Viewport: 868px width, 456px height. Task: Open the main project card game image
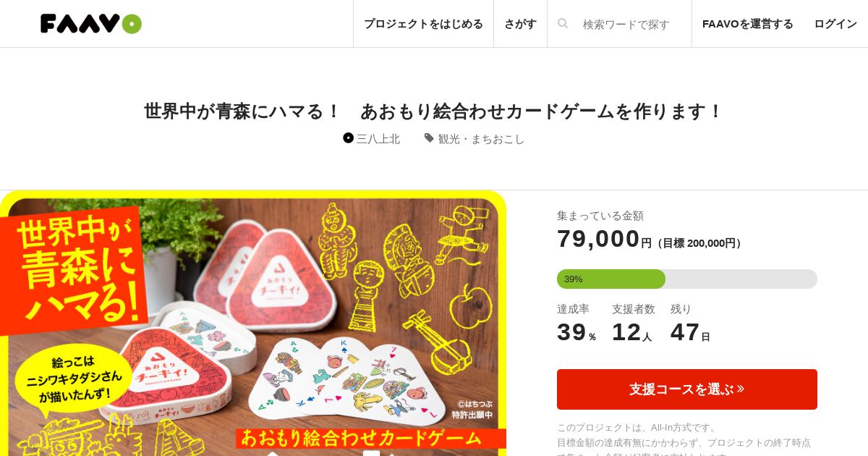coord(253,323)
